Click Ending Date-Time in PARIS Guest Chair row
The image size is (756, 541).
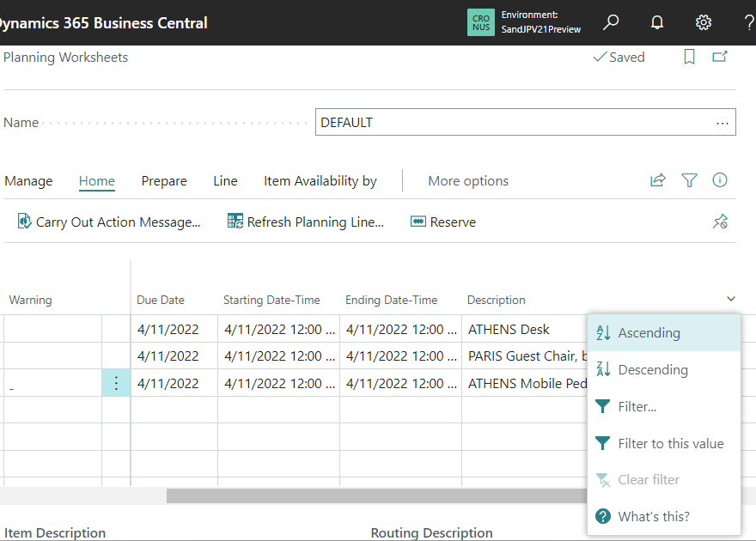pos(400,356)
